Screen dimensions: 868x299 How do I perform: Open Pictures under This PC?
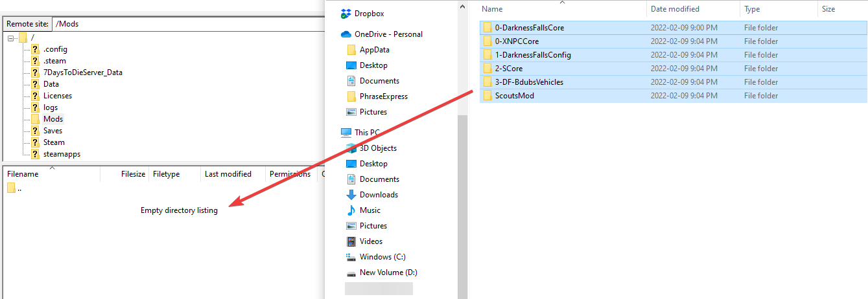pos(373,226)
